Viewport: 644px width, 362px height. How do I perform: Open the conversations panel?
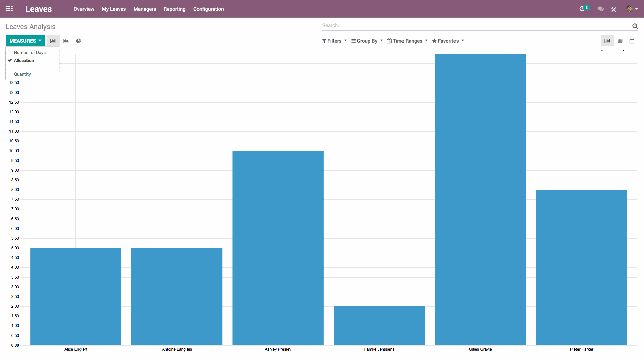click(600, 9)
